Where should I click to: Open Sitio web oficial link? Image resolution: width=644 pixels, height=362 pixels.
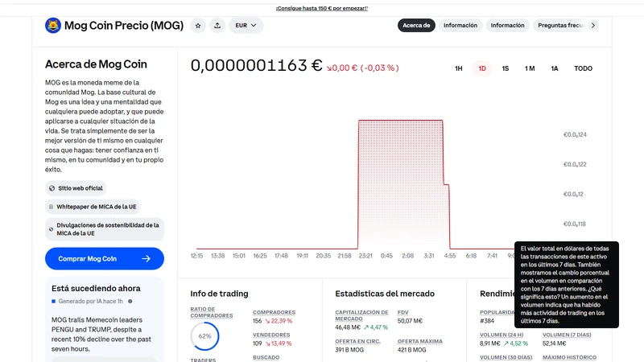point(76,188)
